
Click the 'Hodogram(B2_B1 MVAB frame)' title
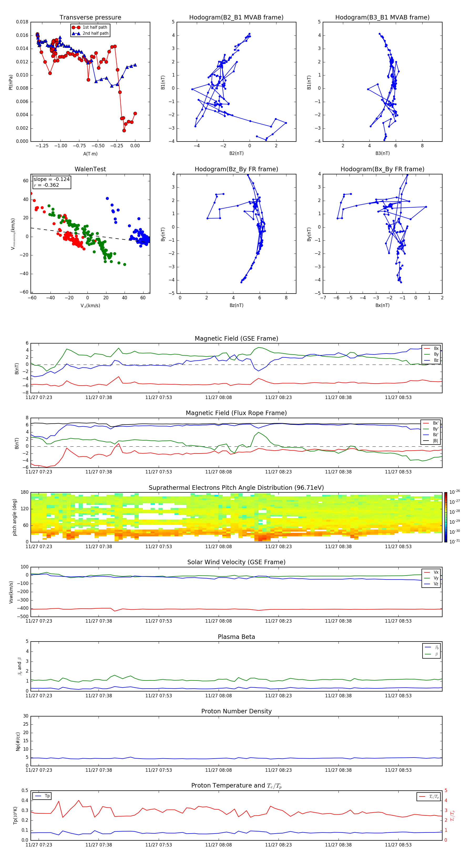click(x=236, y=17)
